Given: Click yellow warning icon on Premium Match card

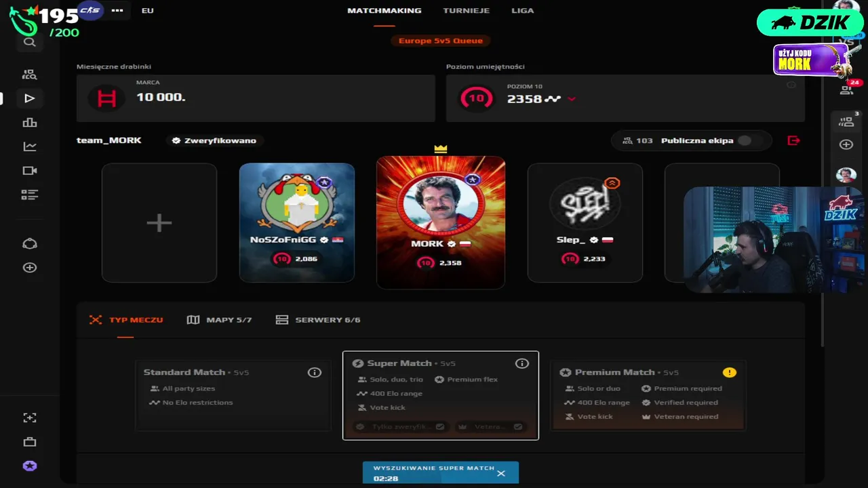Looking at the screenshot, I should coord(729,372).
